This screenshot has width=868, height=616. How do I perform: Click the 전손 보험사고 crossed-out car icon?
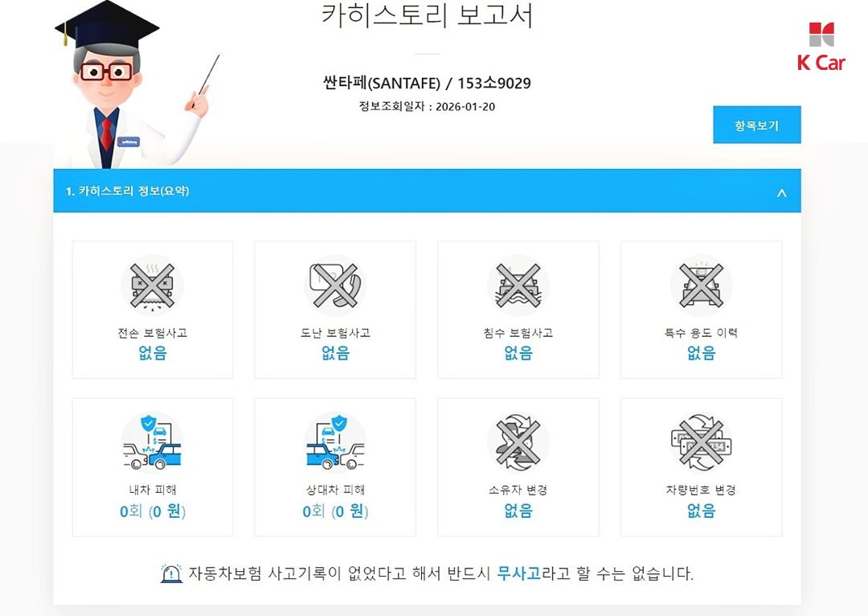pos(152,285)
